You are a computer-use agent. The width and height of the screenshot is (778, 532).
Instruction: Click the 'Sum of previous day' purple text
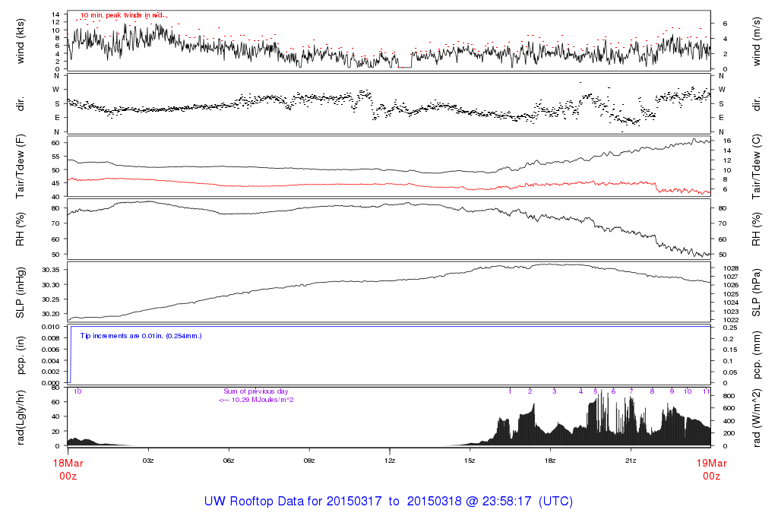256,391
